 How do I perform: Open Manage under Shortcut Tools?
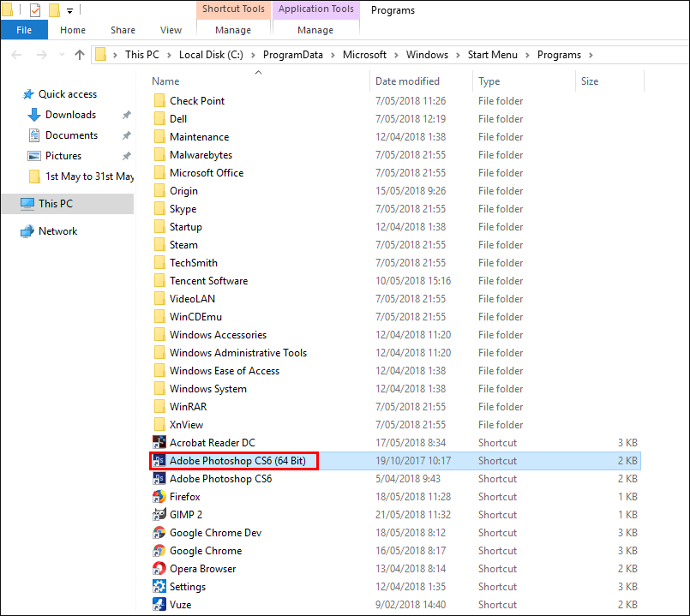233,30
